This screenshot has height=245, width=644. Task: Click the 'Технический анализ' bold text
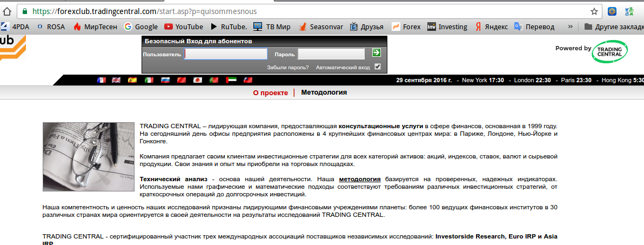pos(173,179)
